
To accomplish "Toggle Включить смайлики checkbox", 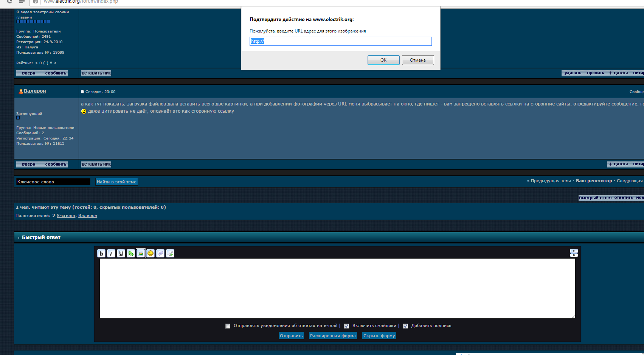I will click(x=346, y=326).
